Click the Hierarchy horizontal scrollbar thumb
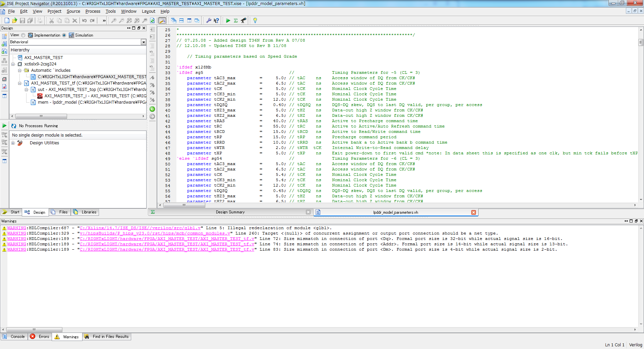The image size is (644, 349). [41, 116]
